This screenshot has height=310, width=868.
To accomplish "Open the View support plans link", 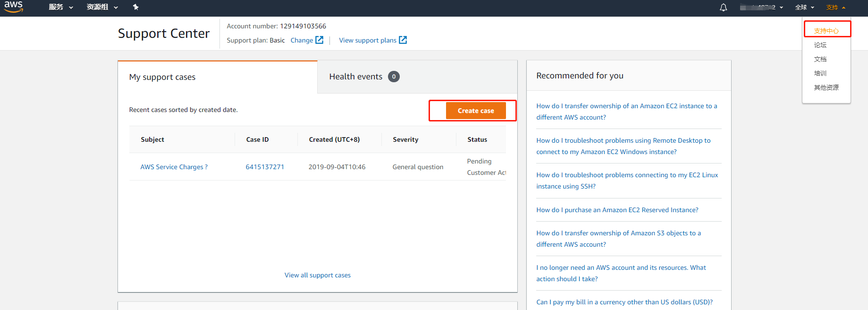I will tap(367, 40).
